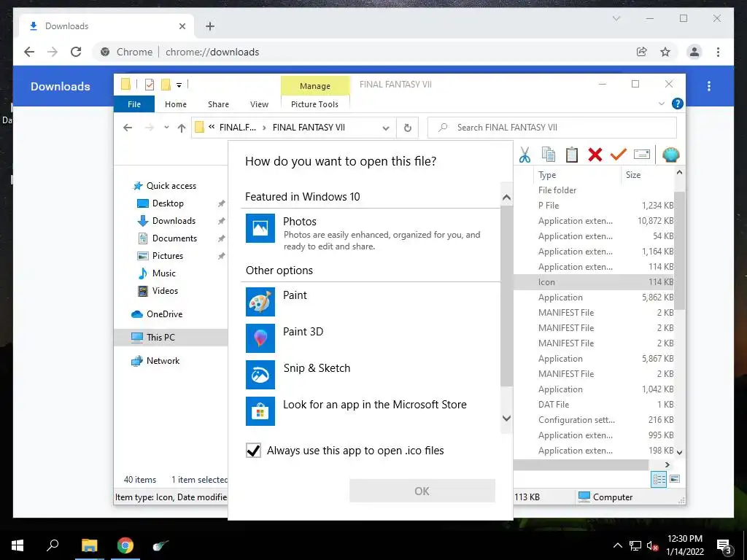Viewport: 747px width, 560px height.
Task: Uncheck Always use this app for .ico files
Action: pos(253,451)
